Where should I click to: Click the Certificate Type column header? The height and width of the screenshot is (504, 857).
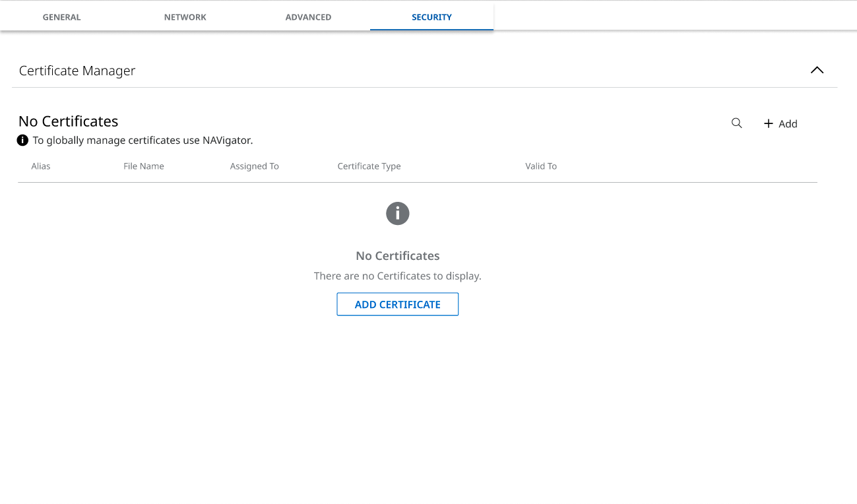click(369, 166)
